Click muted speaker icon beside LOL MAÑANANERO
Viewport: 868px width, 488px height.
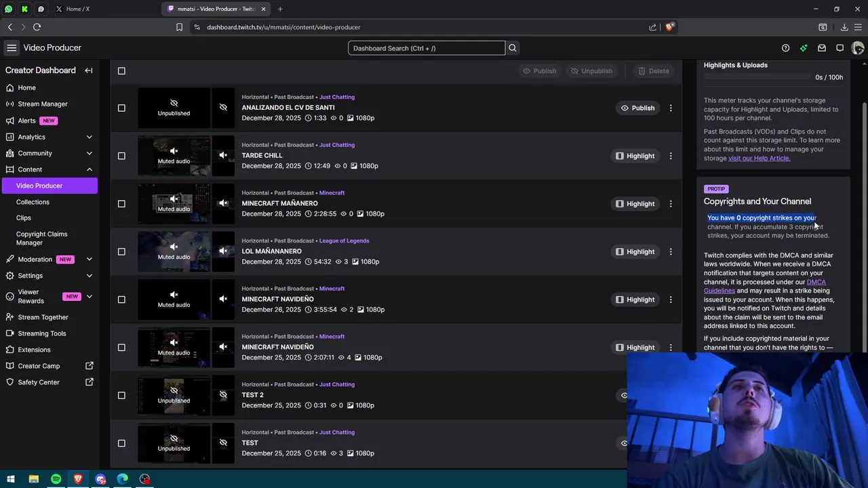coord(223,251)
